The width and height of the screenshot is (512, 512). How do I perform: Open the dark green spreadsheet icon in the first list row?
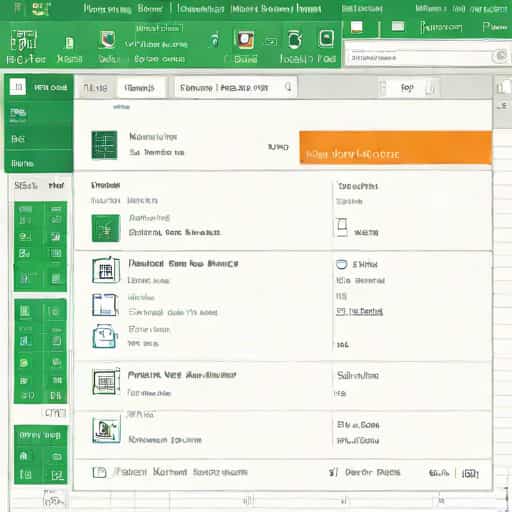104,145
